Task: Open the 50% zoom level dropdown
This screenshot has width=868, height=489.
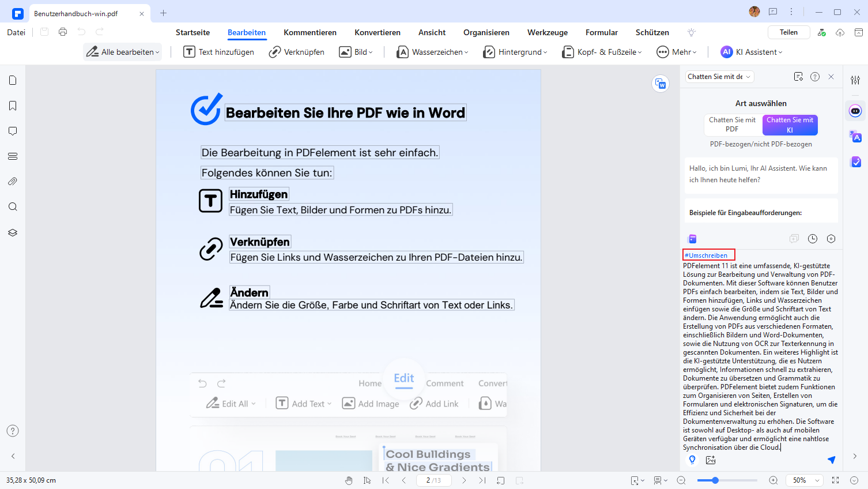Action: pyautogui.click(x=805, y=480)
